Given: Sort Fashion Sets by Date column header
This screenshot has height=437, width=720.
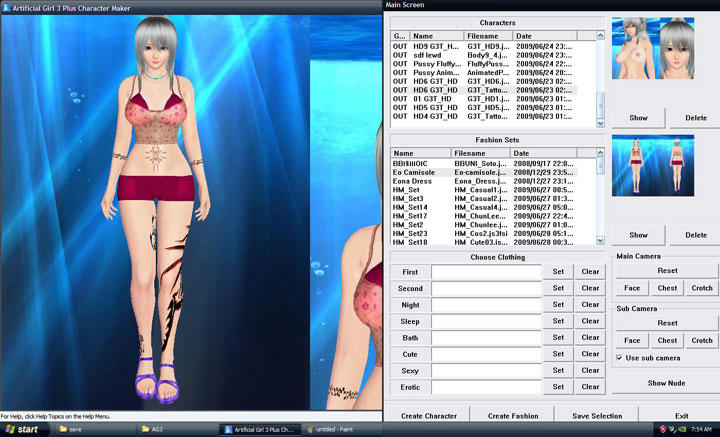Looking at the screenshot, I should pos(543,153).
